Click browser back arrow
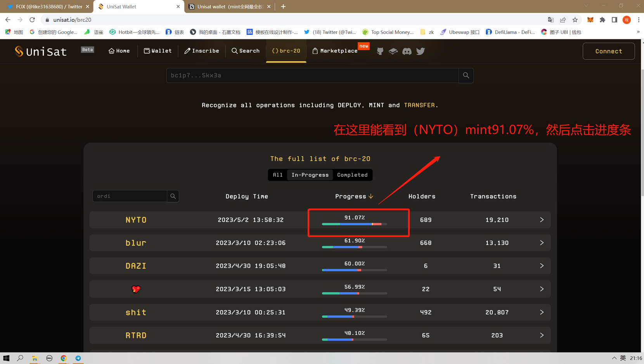This screenshot has height=364, width=644. point(8,20)
